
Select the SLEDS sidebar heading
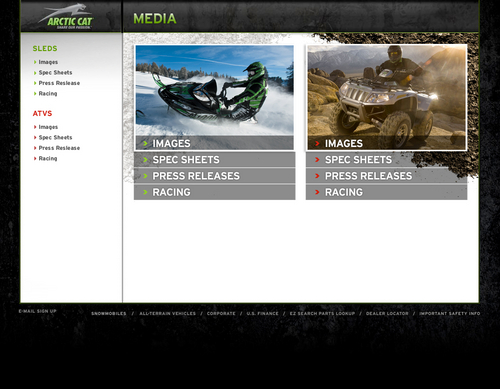point(45,48)
